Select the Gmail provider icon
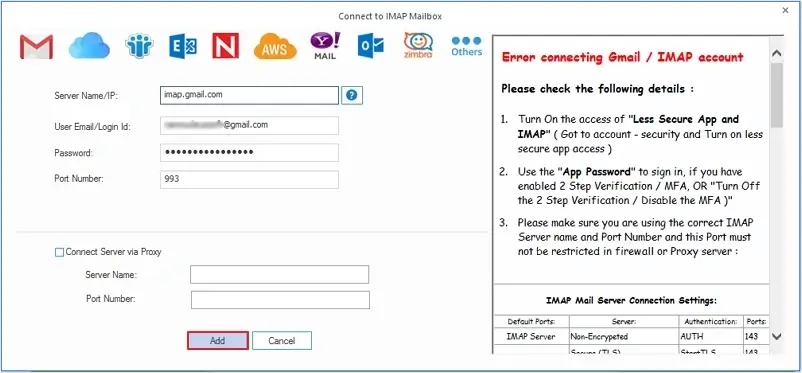 [x=36, y=47]
